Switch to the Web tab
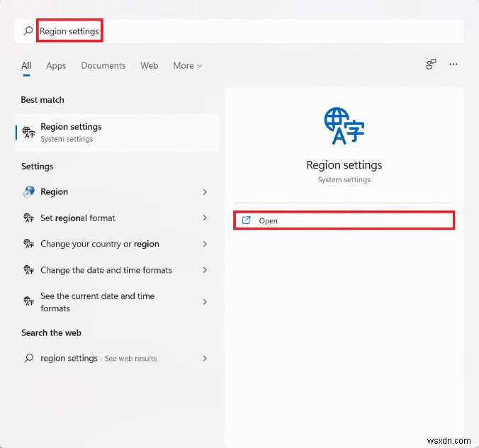The width and height of the screenshot is (479, 448). 149,66
